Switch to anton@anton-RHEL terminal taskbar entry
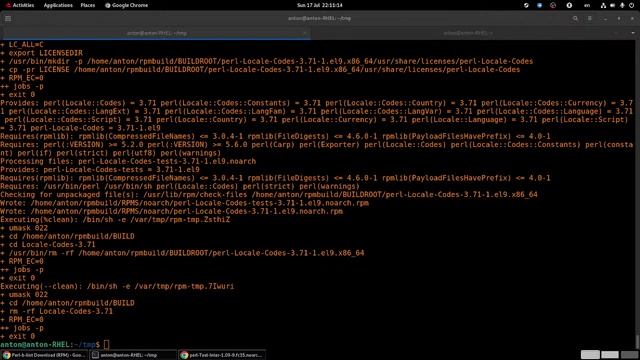 pyautogui.click(x=133, y=355)
